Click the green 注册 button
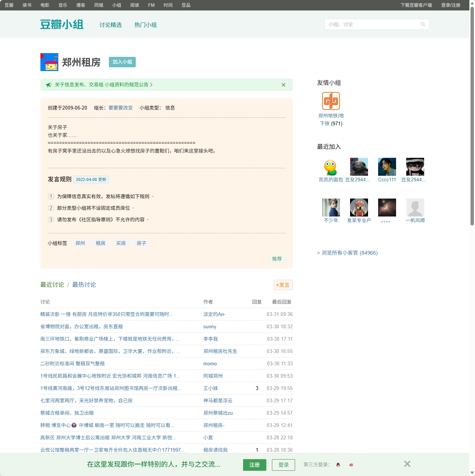The width and height of the screenshot is (475, 476). click(254, 465)
